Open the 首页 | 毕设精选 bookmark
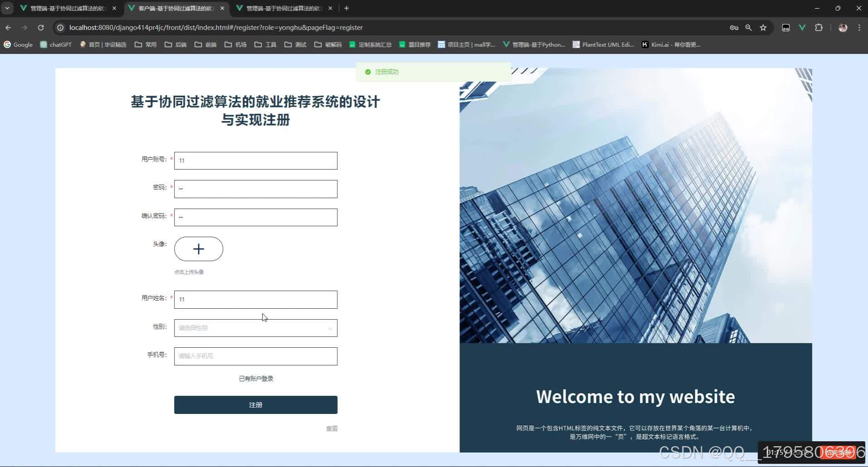 coord(103,44)
